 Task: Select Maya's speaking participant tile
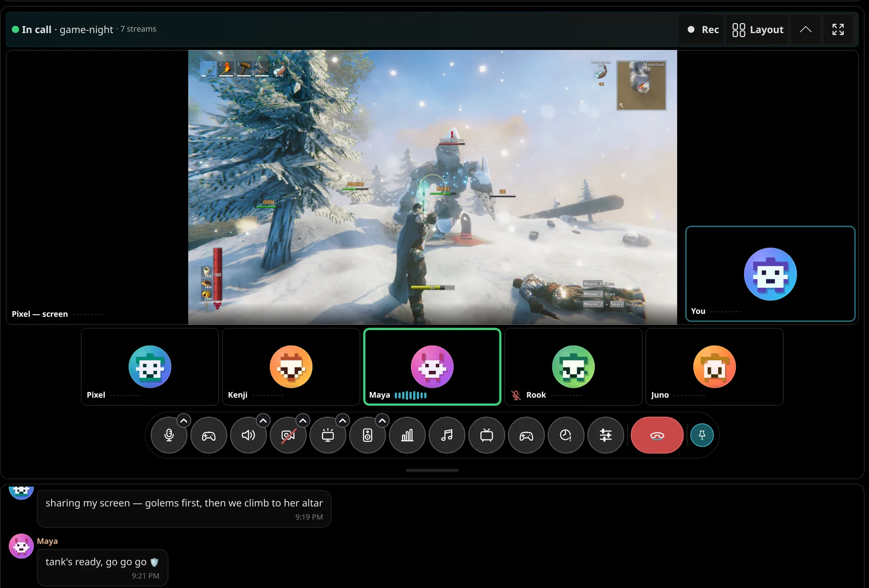pos(432,367)
